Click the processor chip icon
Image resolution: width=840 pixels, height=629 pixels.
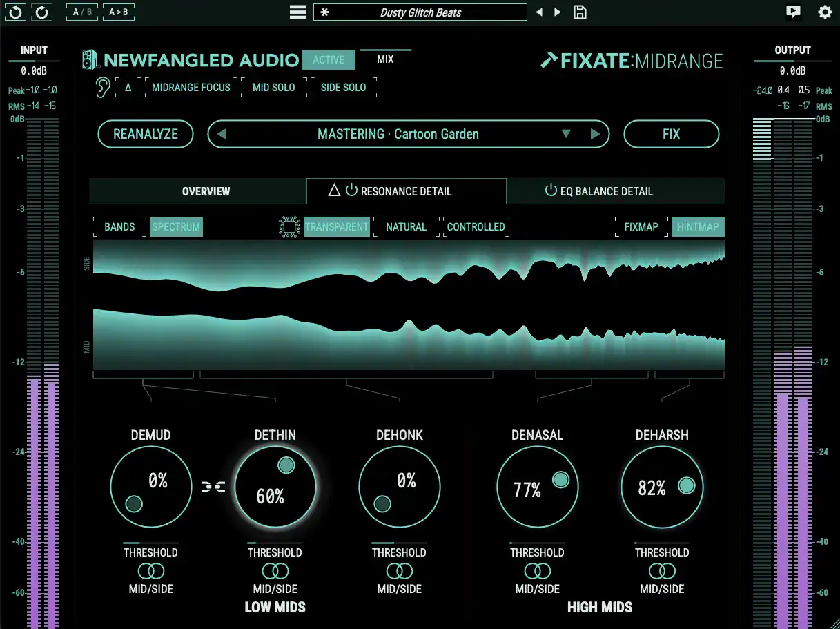pyautogui.click(x=289, y=226)
